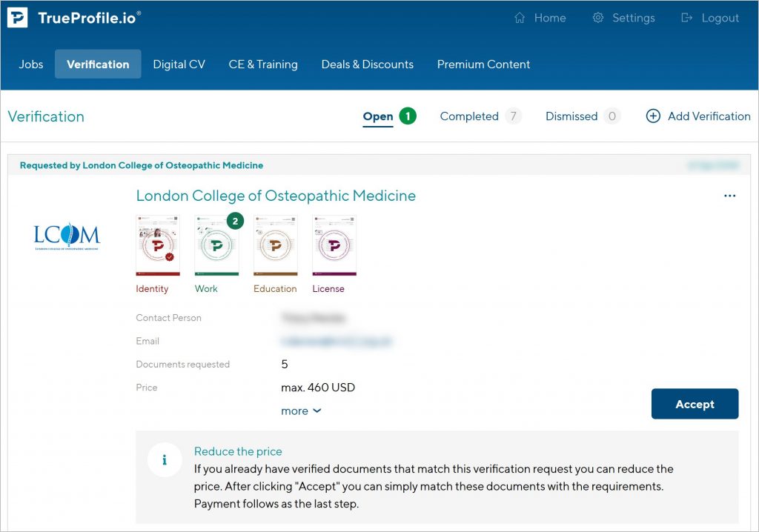Click the Email label
Viewport: 759px width, 532px height.
coord(148,341)
